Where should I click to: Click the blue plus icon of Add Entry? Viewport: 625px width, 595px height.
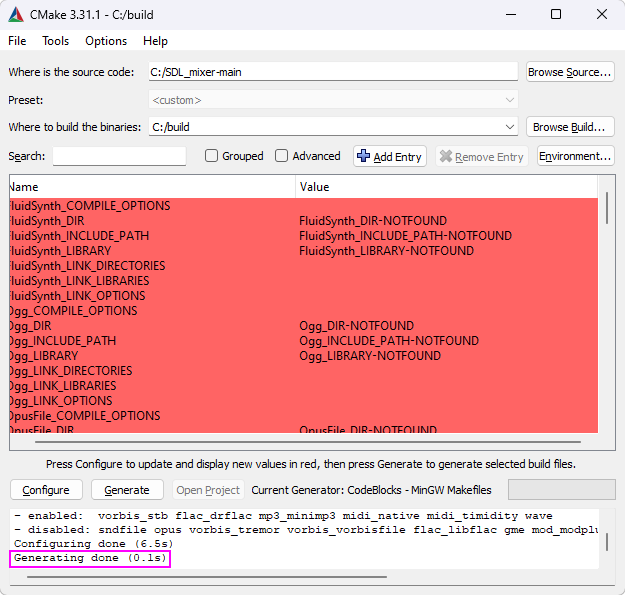(x=363, y=155)
